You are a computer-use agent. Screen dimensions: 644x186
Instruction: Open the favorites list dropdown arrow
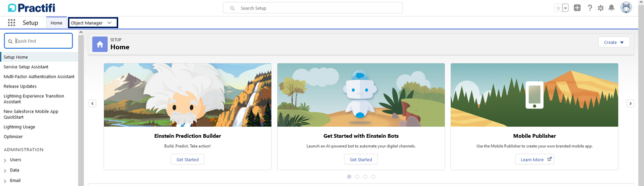tap(566, 8)
